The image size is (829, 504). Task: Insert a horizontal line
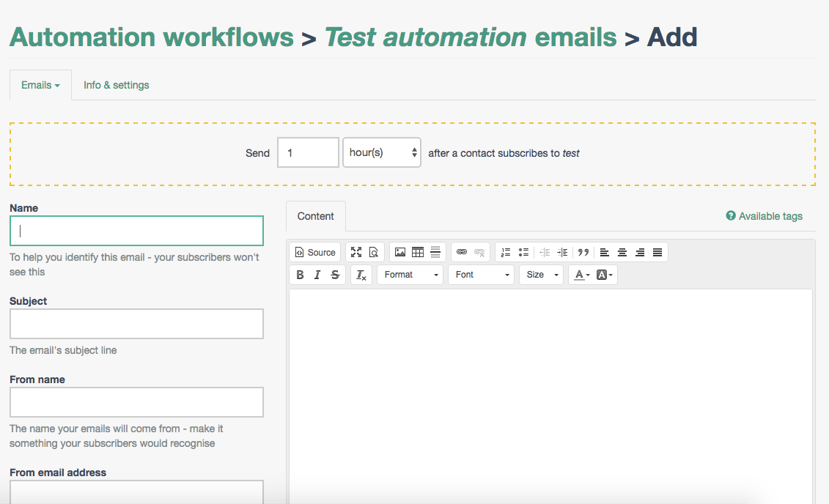pos(435,252)
